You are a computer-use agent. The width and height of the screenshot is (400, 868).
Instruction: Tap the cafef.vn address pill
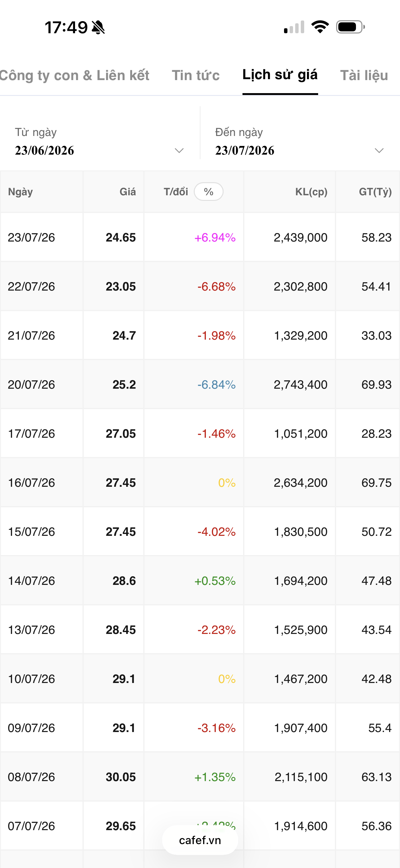[x=200, y=840]
